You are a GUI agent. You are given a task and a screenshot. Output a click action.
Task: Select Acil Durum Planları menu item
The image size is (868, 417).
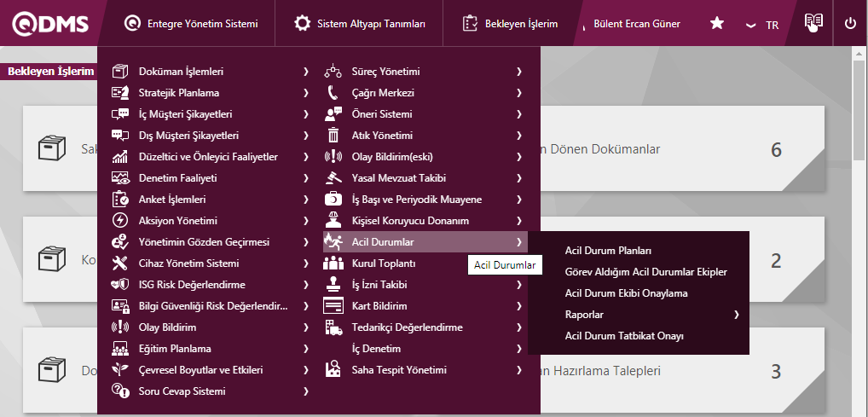[608, 251]
